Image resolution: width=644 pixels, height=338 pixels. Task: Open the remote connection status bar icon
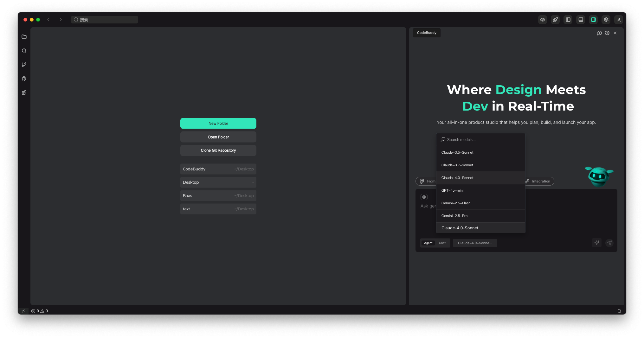click(x=23, y=311)
